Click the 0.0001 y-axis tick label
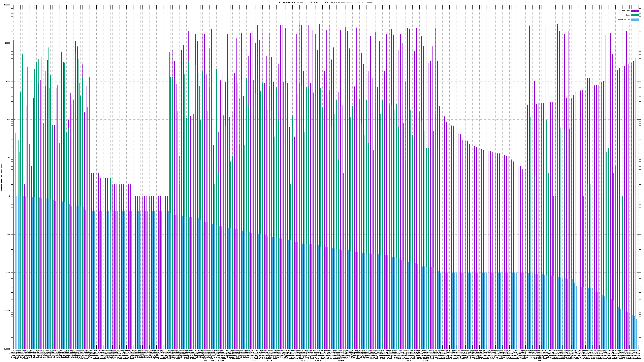Image resolution: width=644 pixels, height=362 pixels. (x=7, y=349)
